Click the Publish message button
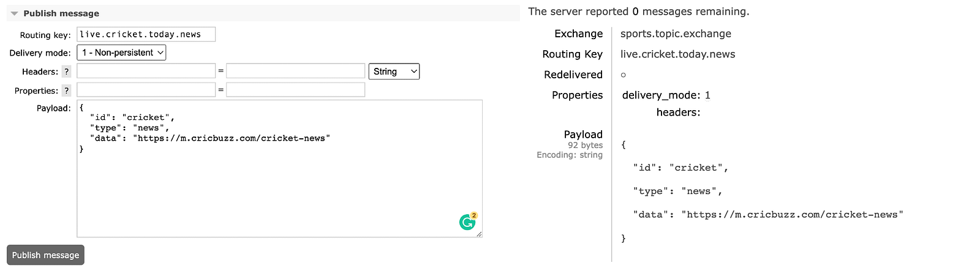 click(x=45, y=255)
